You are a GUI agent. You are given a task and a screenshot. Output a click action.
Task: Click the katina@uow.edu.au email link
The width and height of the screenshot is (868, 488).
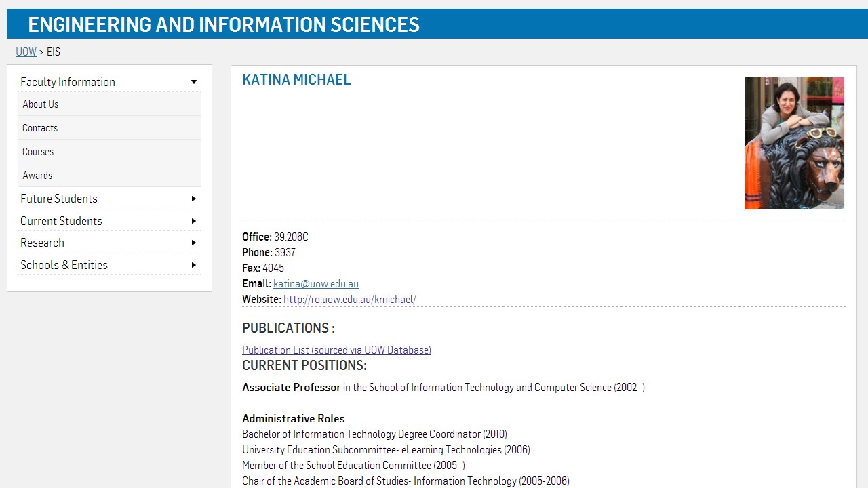[x=316, y=284]
